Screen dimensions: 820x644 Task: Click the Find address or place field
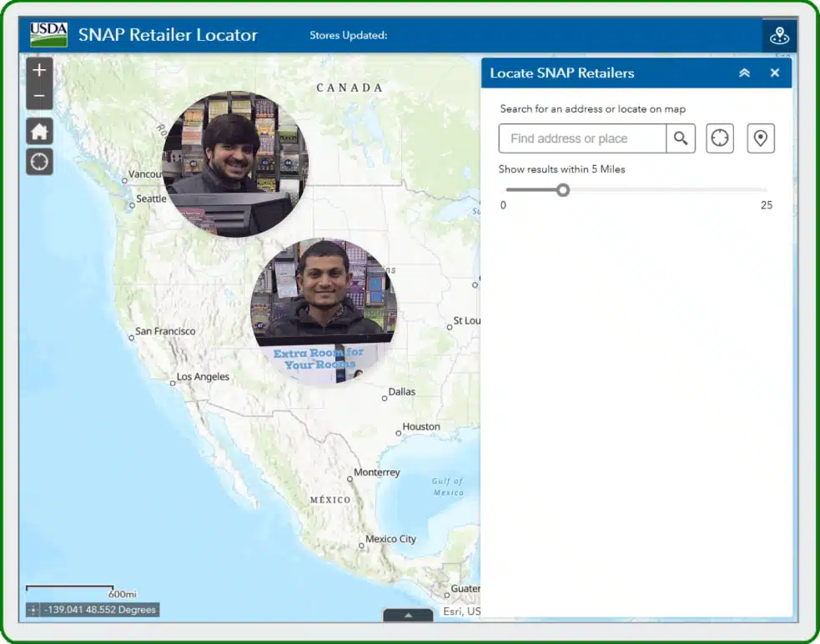582,138
